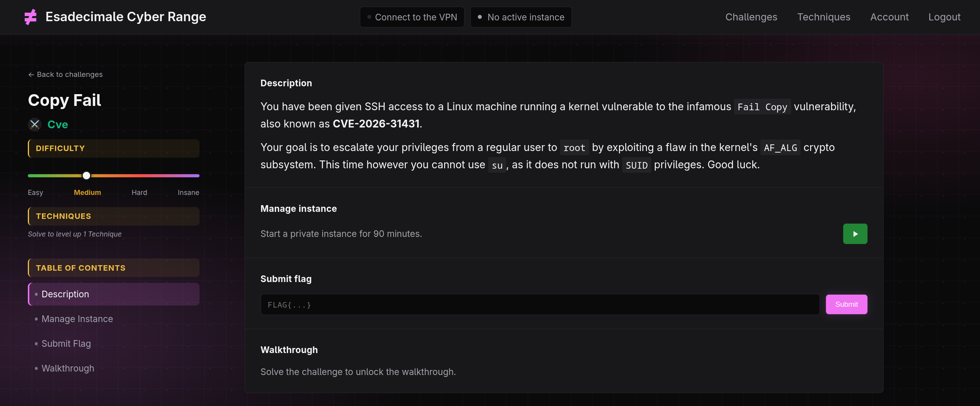Click the Cve category label

(x=58, y=124)
